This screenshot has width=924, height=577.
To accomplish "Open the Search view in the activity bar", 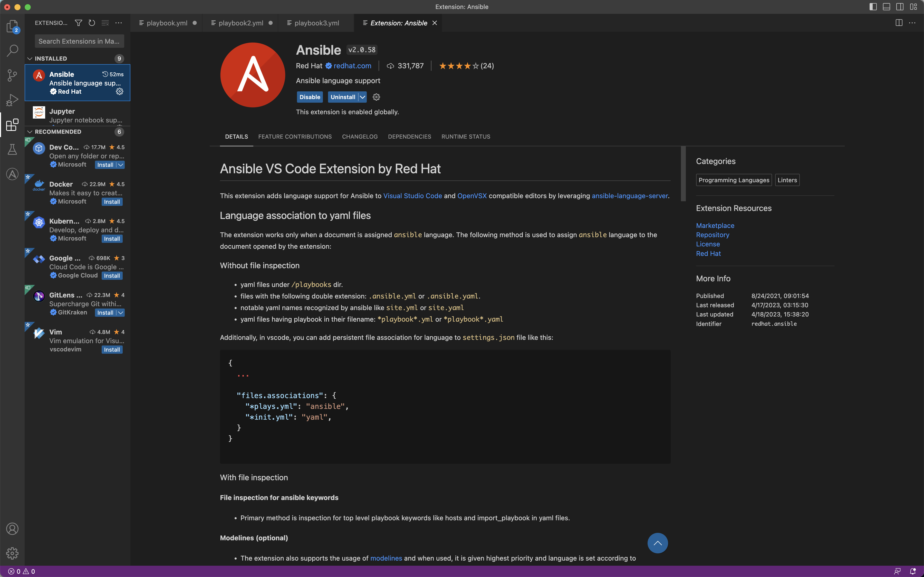I will (12, 50).
